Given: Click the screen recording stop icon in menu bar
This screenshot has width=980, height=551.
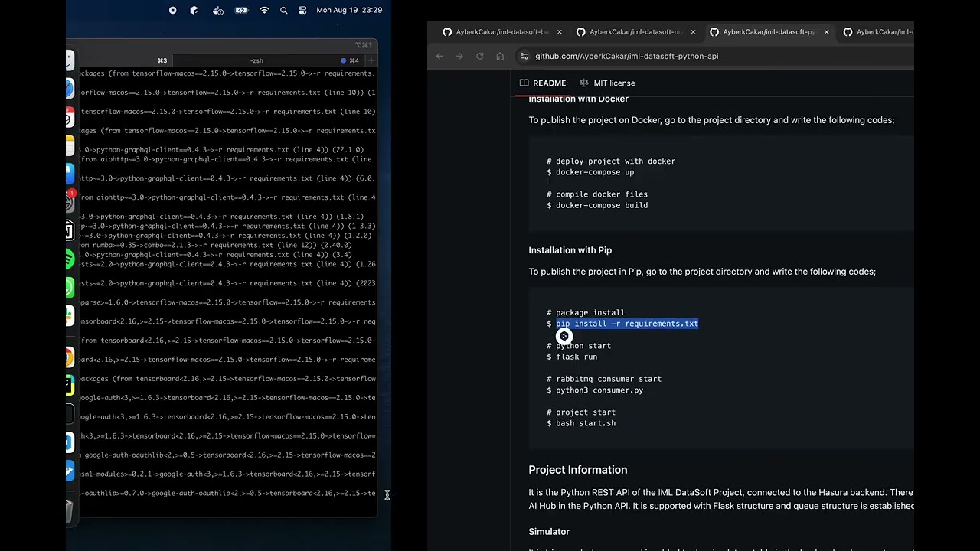Looking at the screenshot, I should (172, 11).
